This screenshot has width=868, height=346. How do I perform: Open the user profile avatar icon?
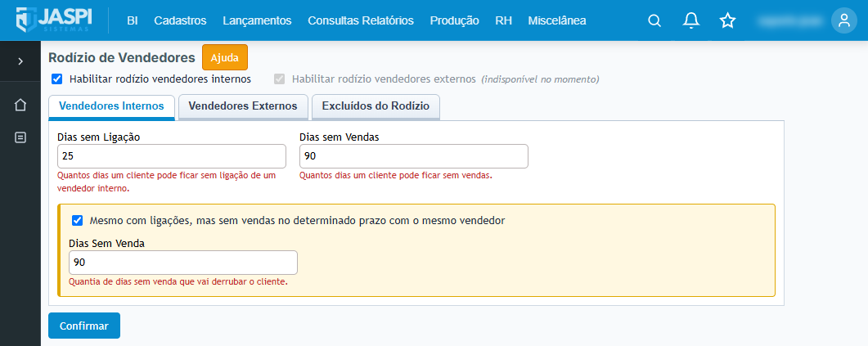[844, 20]
